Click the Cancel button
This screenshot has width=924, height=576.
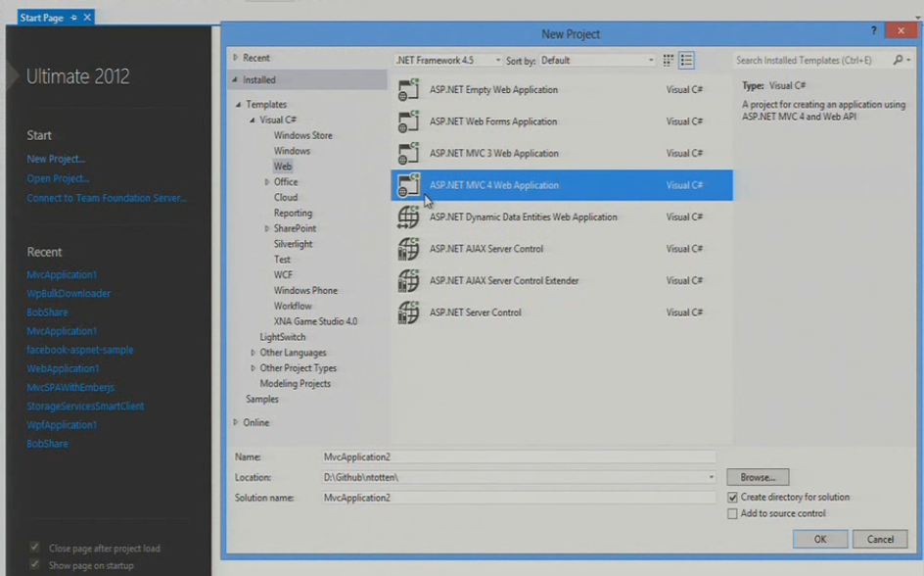(880, 539)
